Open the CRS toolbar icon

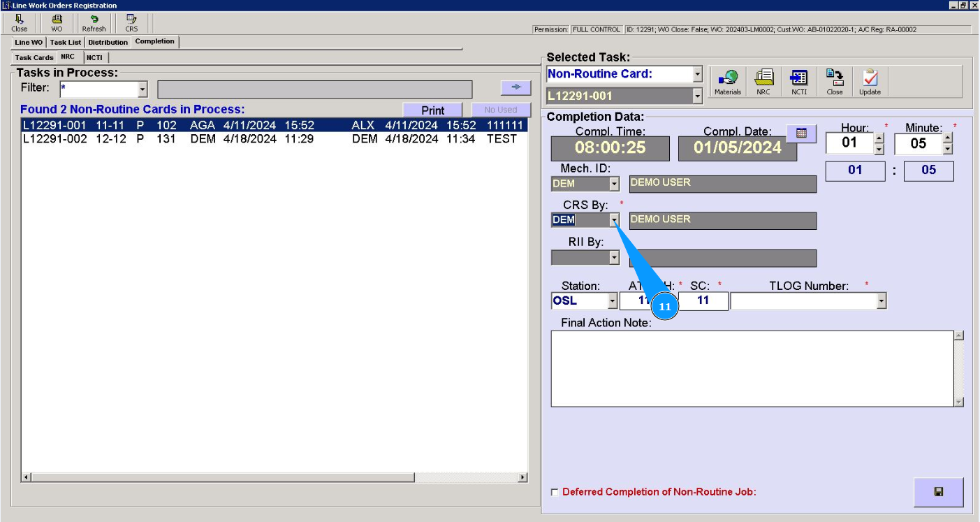tap(131, 23)
